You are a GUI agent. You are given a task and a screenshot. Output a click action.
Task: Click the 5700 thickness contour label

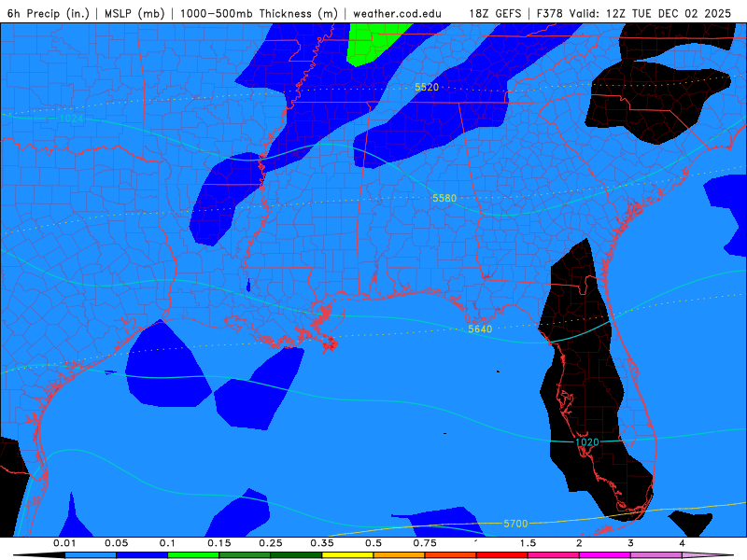516,524
